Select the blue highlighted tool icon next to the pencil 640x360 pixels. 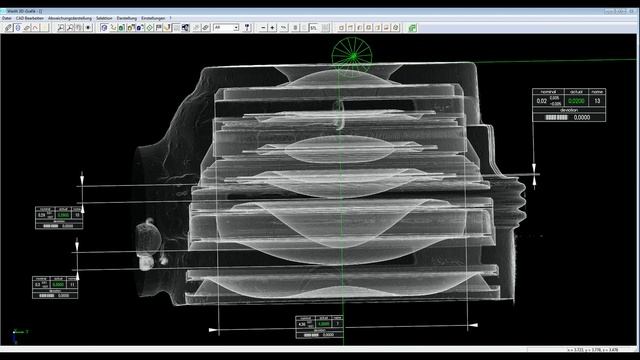[18, 28]
